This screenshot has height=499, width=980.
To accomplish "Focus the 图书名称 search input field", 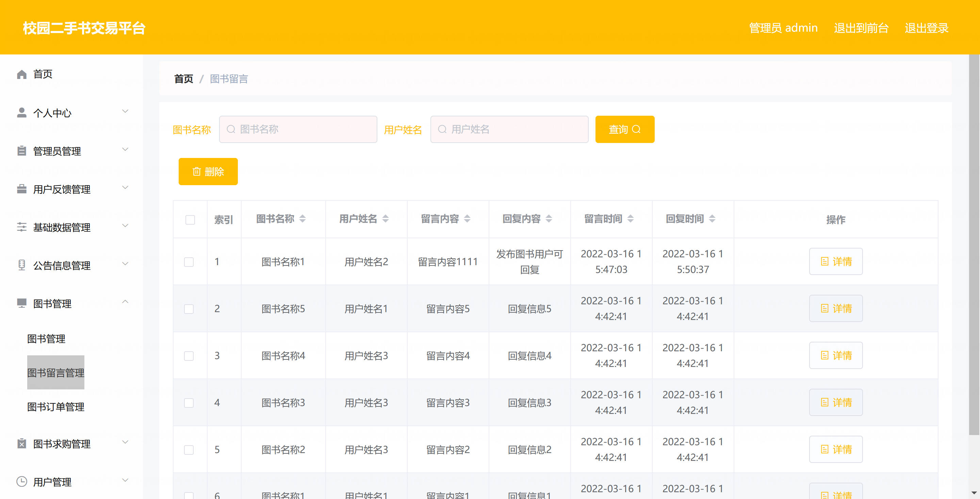I will [298, 129].
